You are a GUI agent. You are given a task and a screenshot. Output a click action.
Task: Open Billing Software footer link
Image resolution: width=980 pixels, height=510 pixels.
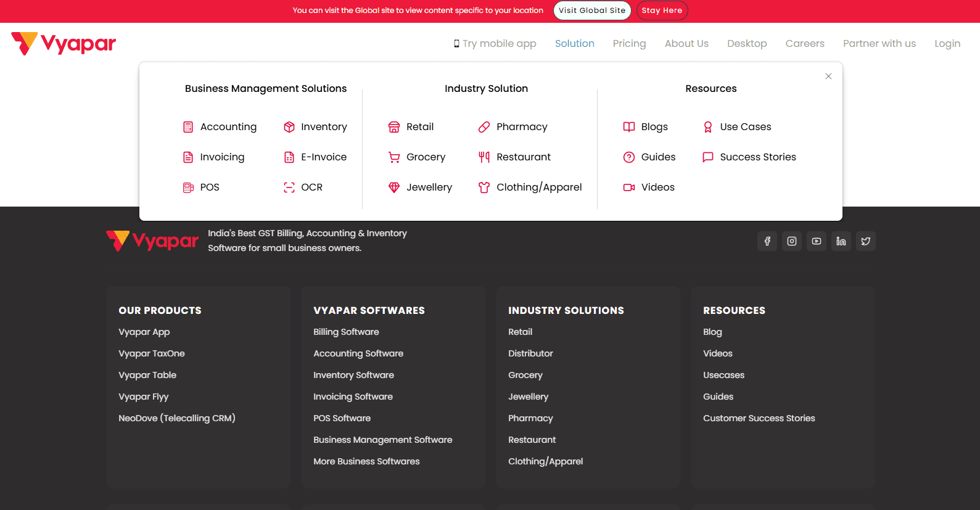click(x=346, y=332)
